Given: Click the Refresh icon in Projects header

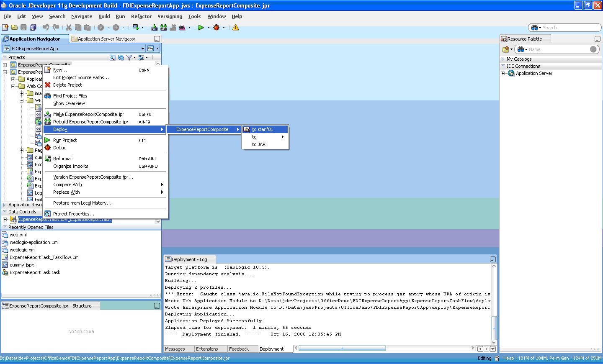Looking at the screenshot, I should (121, 57).
